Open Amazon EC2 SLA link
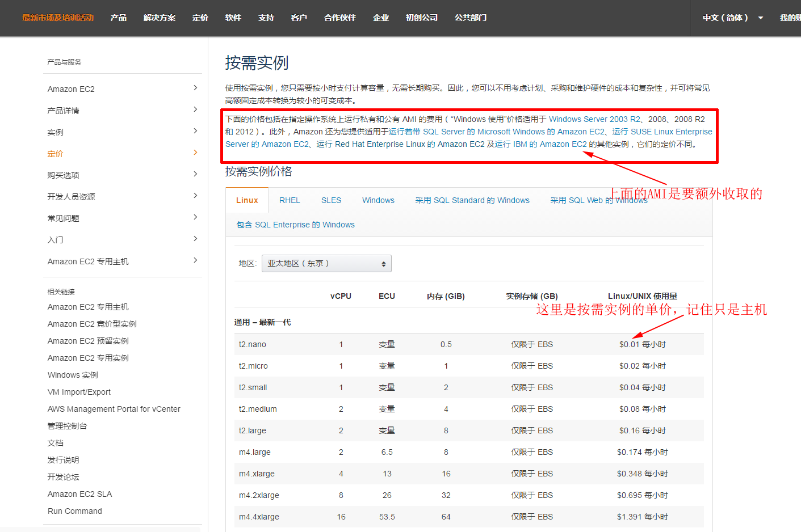The image size is (801, 532). tap(79, 494)
